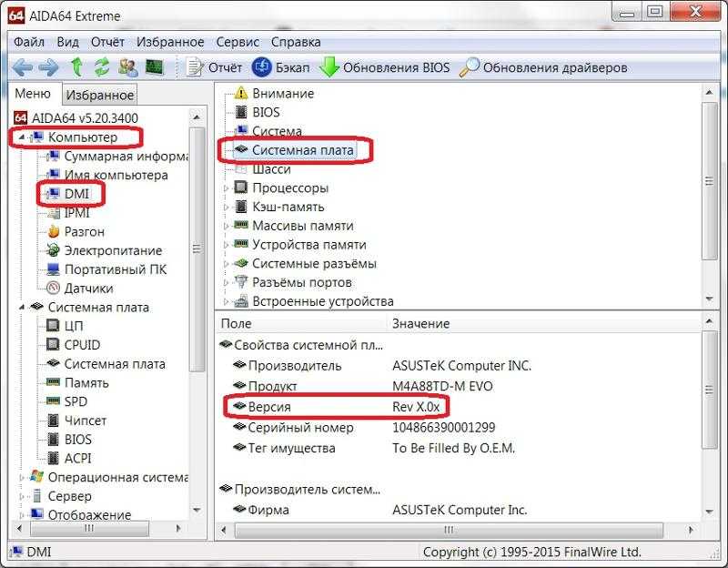Viewport: 728px width, 568px height.
Task: Click the Электропитание icon
Action: coord(54,250)
